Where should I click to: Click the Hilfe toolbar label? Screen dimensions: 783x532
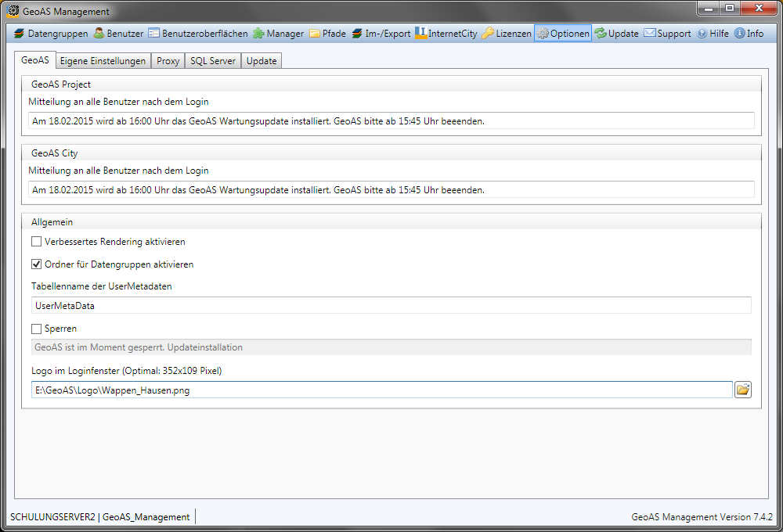(719, 34)
